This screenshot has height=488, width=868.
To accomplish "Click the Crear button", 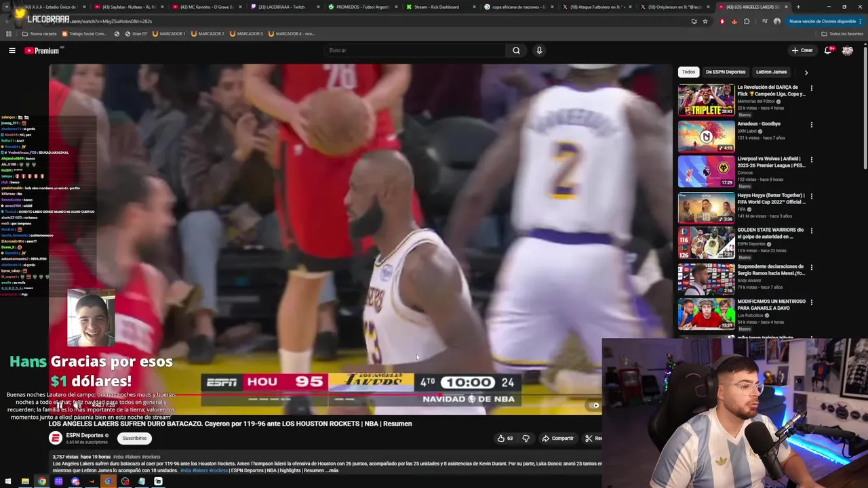I will 802,50.
